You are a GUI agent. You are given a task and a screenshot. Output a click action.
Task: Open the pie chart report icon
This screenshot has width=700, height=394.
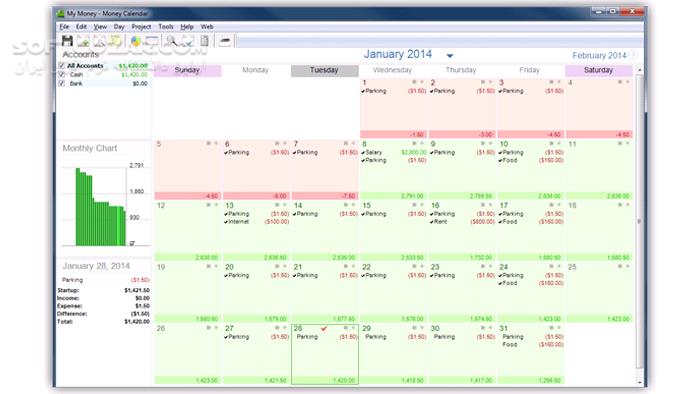click(x=136, y=41)
